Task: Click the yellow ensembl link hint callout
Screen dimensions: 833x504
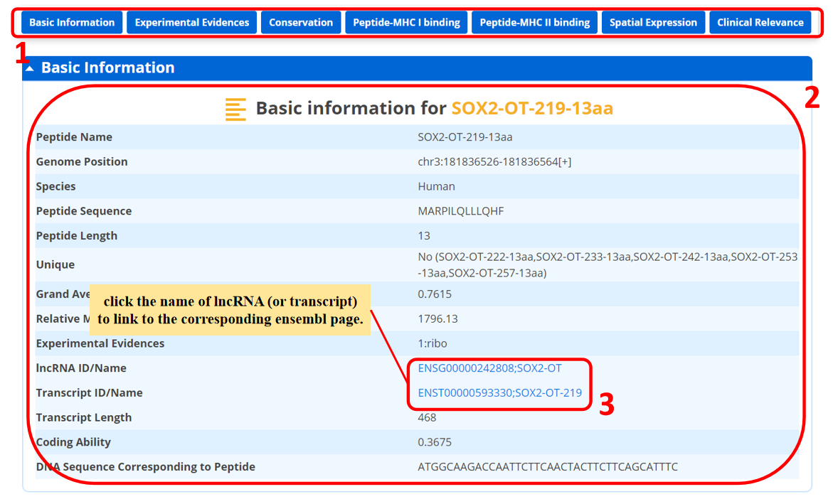Action: (x=230, y=310)
